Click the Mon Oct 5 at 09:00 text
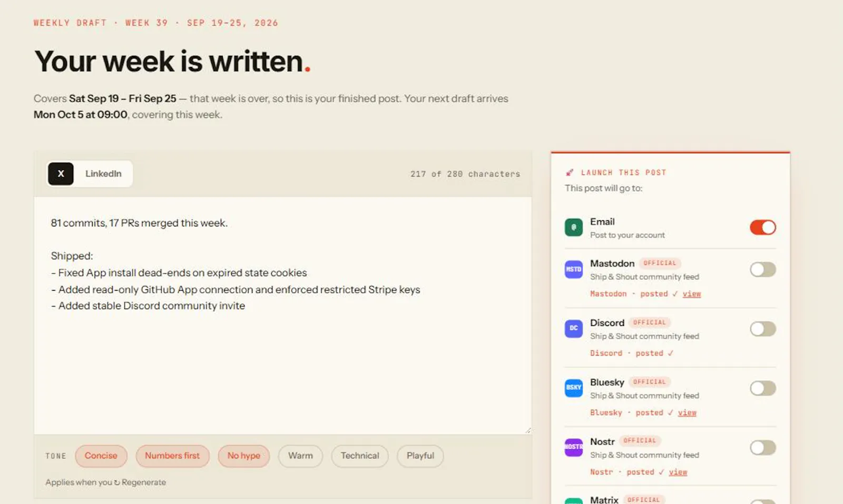Image resolution: width=843 pixels, height=504 pixels. 81,115
